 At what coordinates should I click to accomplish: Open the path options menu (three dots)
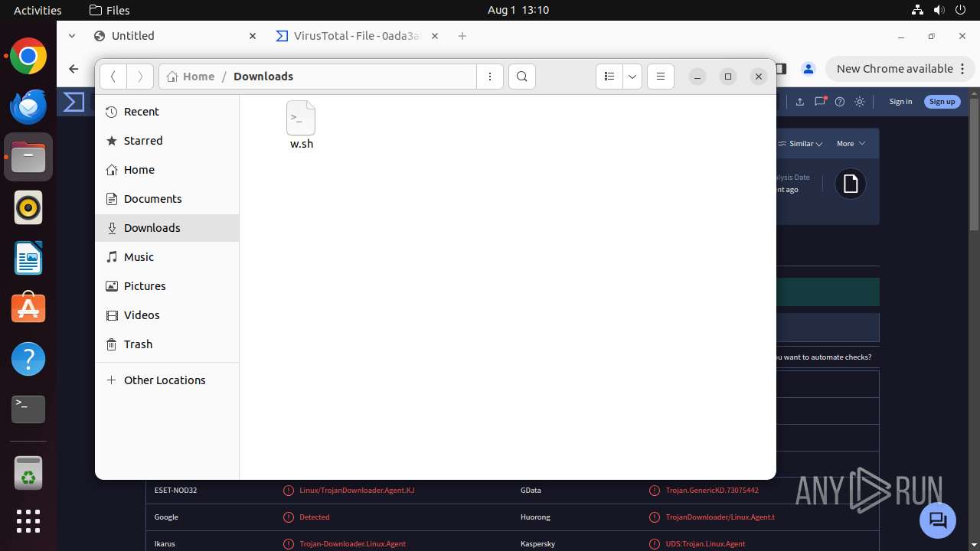point(490,77)
